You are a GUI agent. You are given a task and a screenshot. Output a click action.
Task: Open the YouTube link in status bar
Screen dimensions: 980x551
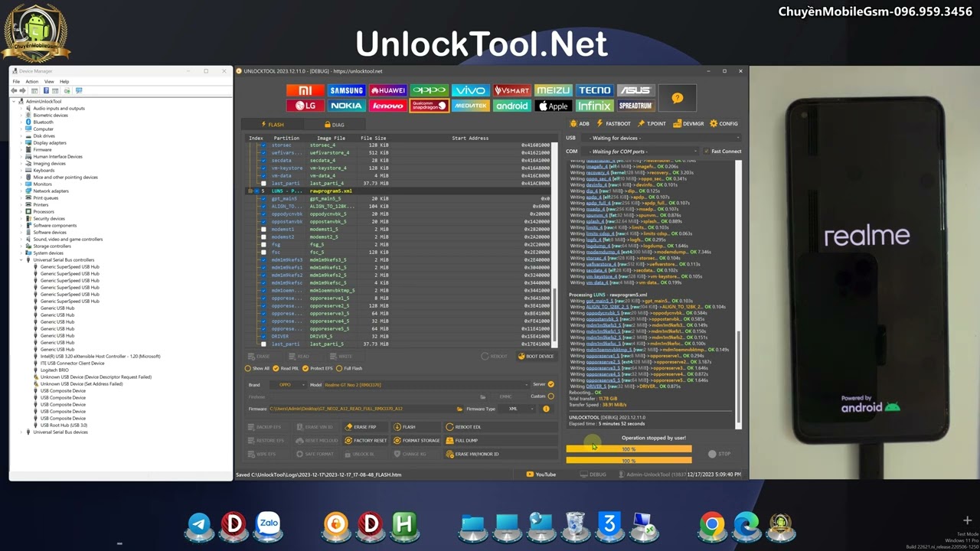541,474
